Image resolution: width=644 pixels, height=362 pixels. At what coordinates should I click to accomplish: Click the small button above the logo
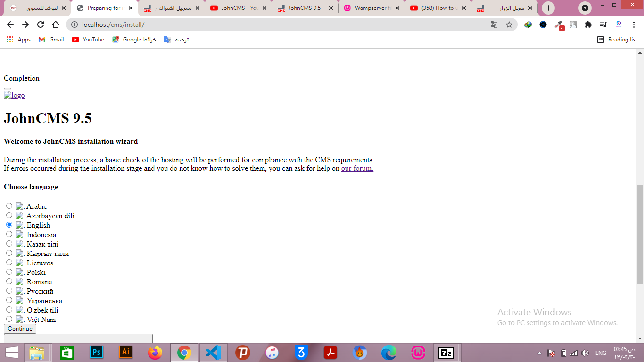point(7,89)
